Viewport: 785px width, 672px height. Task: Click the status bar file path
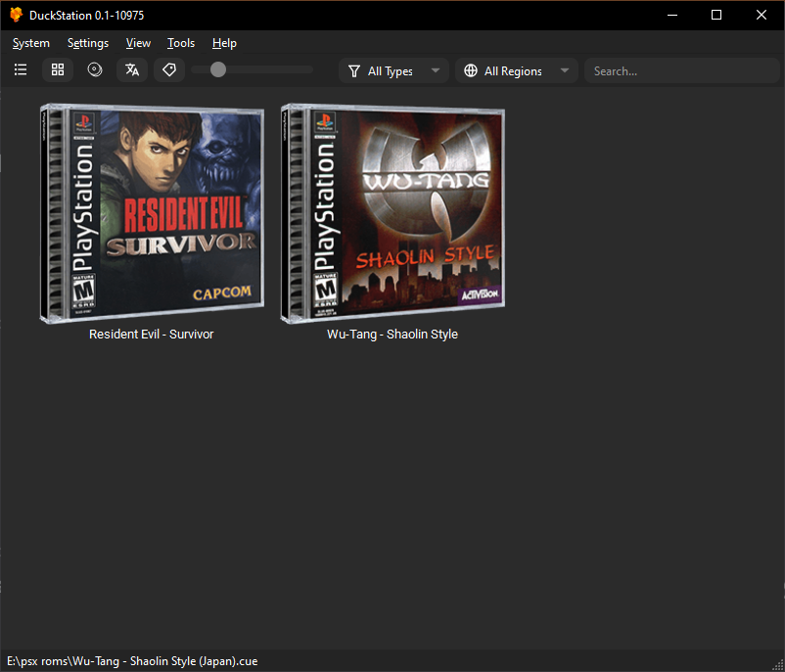point(132,661)
